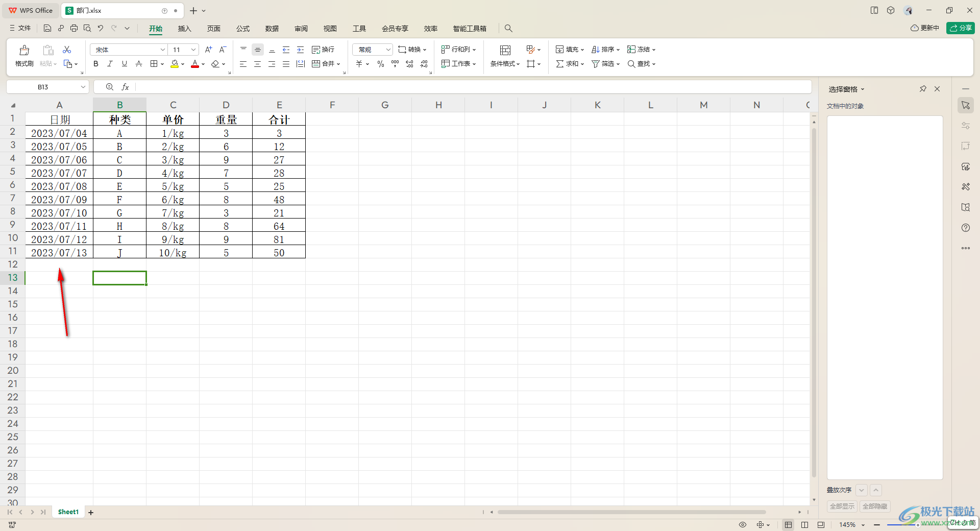The width and height of the screenshot is (980, 531).
Task: Open the 数据 Data ribbon tab
Action: 272,29
